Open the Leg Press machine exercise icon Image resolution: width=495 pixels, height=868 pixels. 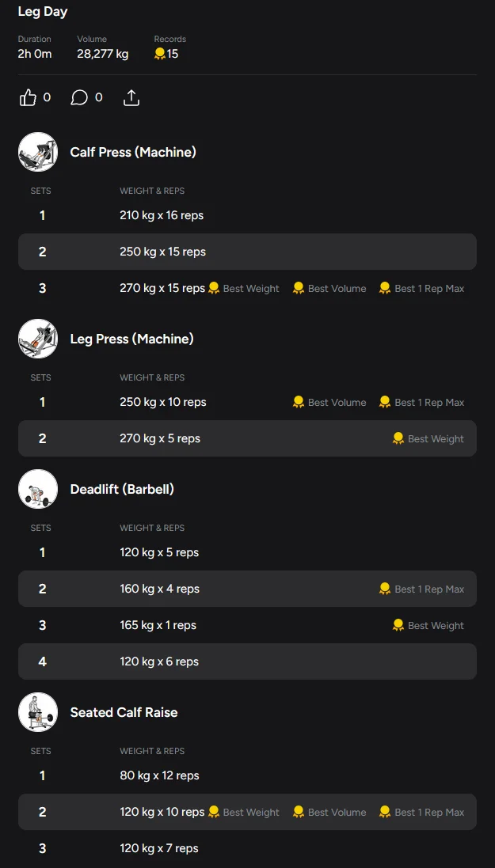38,339
